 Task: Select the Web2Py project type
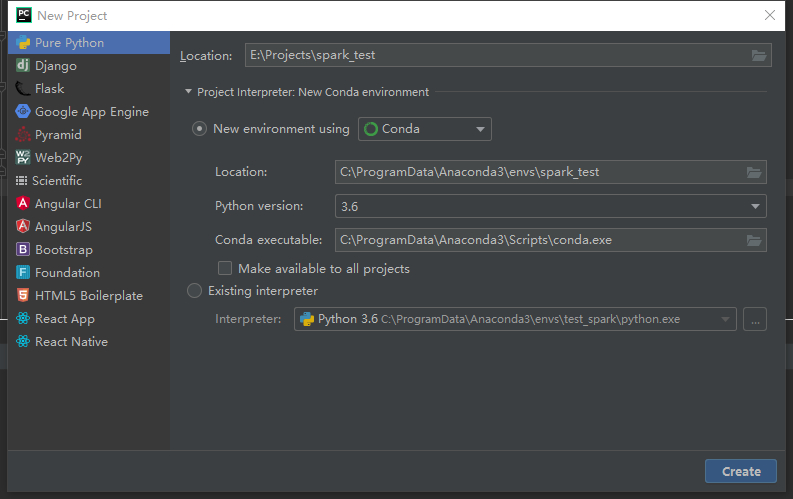coord(89,158)
